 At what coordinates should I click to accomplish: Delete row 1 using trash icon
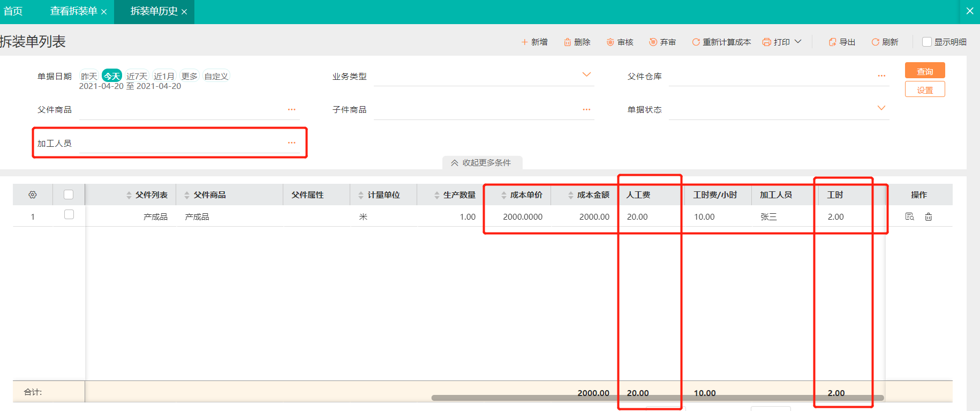coord(929,216)
